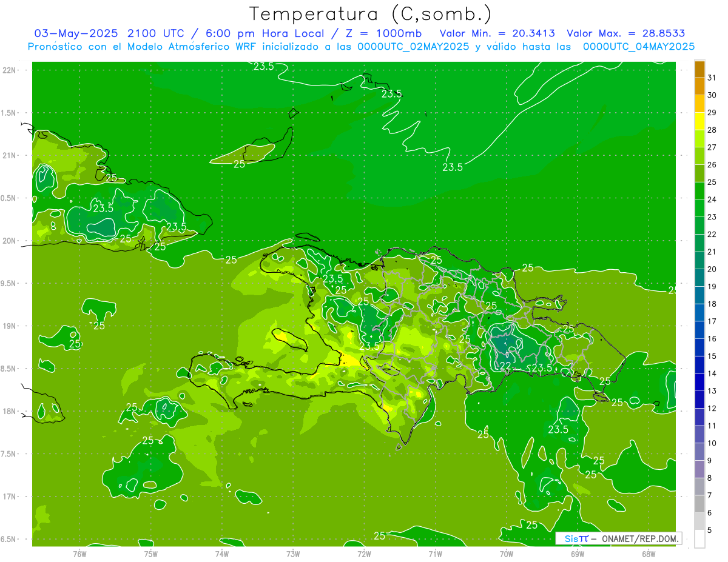Viewport: 728px width, 562px height.
Task: Click the blue legend swatch between 16 and 17
Action: (x=699, y=330)
